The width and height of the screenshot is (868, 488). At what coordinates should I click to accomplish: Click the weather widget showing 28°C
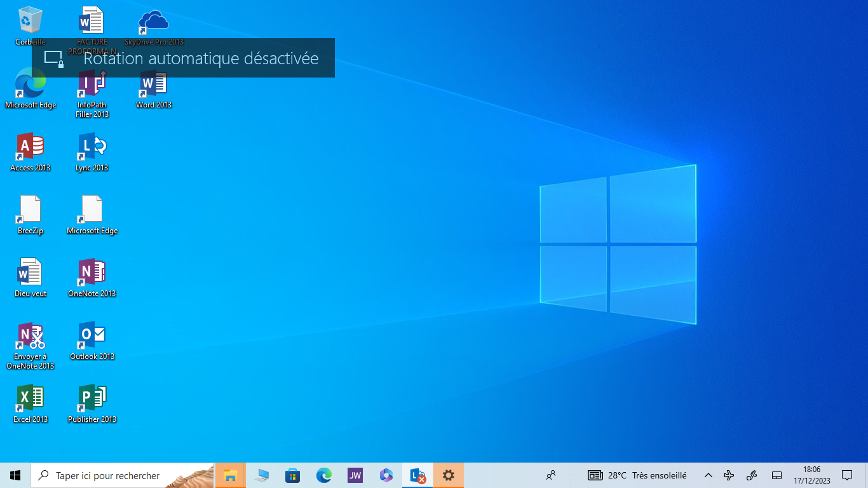pyautogui.click(x=637, y=475)
